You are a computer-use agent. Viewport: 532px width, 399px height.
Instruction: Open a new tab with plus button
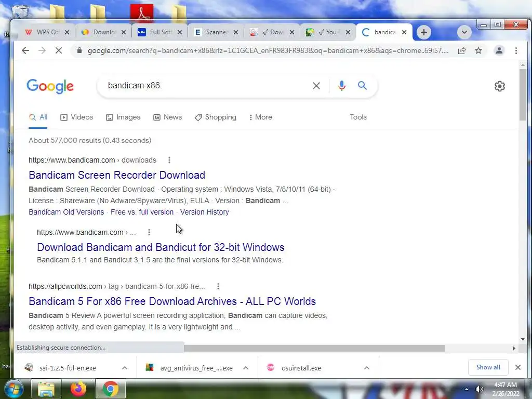pyautogui.click(x=424, y=32)
